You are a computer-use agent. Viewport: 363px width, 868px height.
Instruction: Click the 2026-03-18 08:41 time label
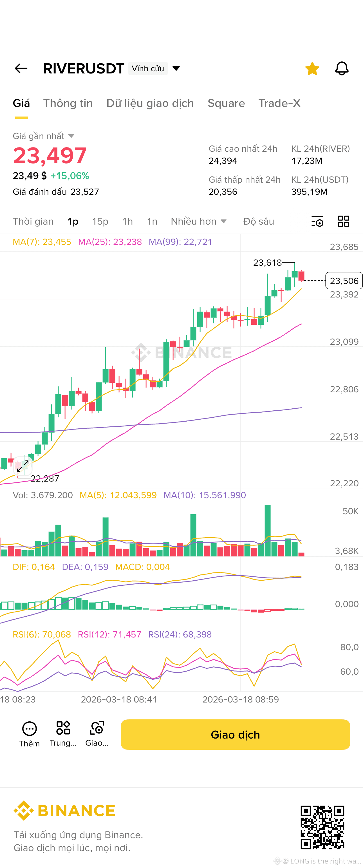tap(119, 699)
